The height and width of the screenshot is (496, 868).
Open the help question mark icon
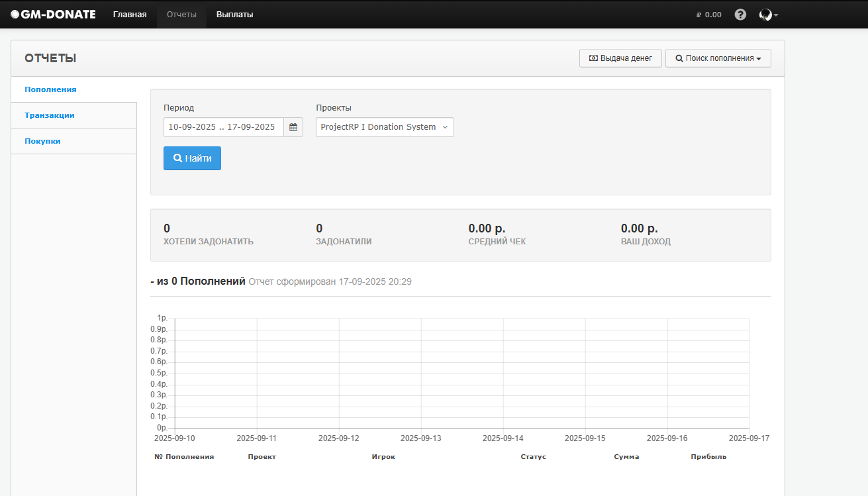[740, 15]
